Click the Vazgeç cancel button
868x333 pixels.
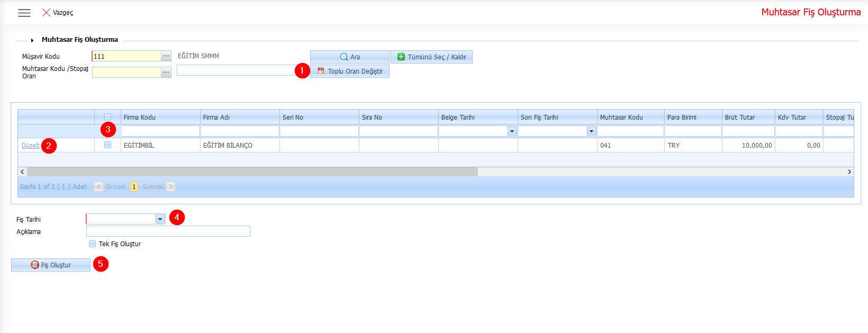(58, 13)
